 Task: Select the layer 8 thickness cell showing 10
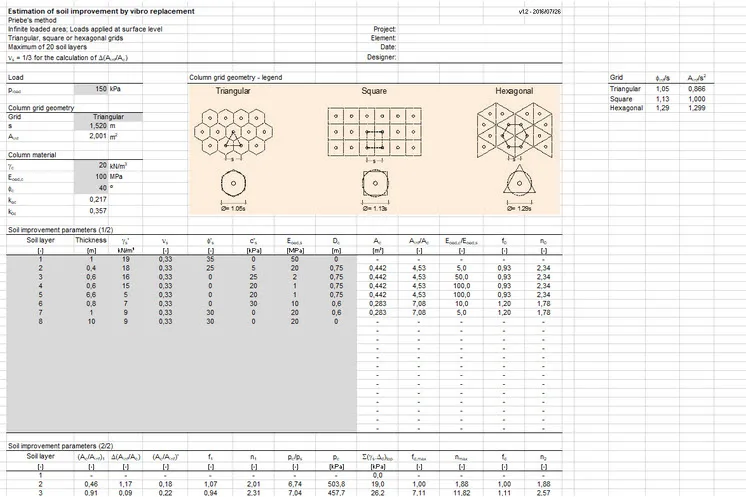[x=91, y=322]
